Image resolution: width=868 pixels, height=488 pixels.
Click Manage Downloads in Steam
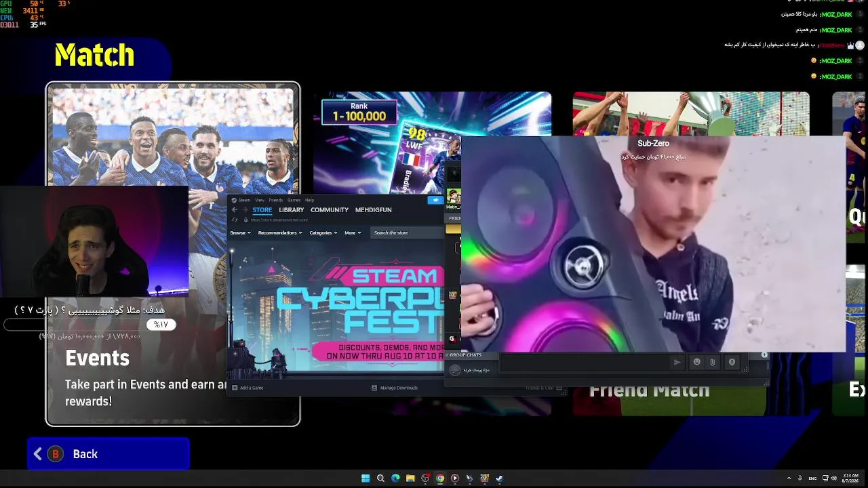[399, 388]
